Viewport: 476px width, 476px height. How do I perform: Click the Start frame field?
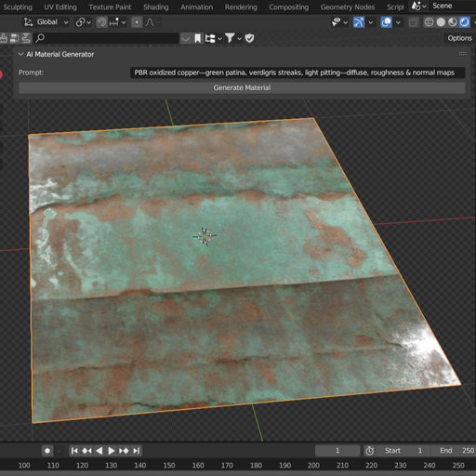403,451
